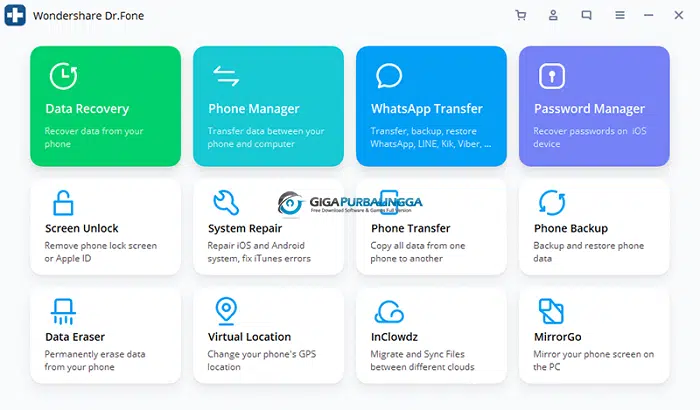Click the Data Eraser shredder icon
The image size is (700, 410).
pyautogui.click(x=63, y=311)
